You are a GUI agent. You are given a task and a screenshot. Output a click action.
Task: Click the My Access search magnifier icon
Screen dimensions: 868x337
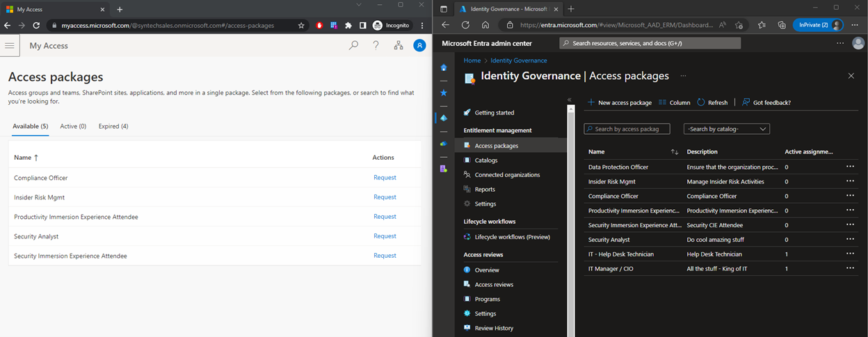[353, 45]
